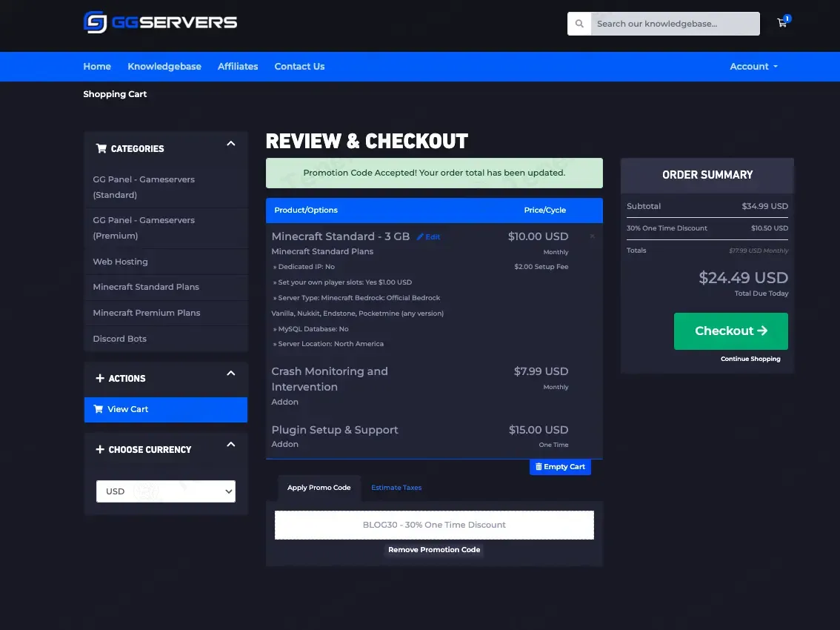Open the Account dropdown menu
Screen dimensions: 840x630
click(754, 67)
